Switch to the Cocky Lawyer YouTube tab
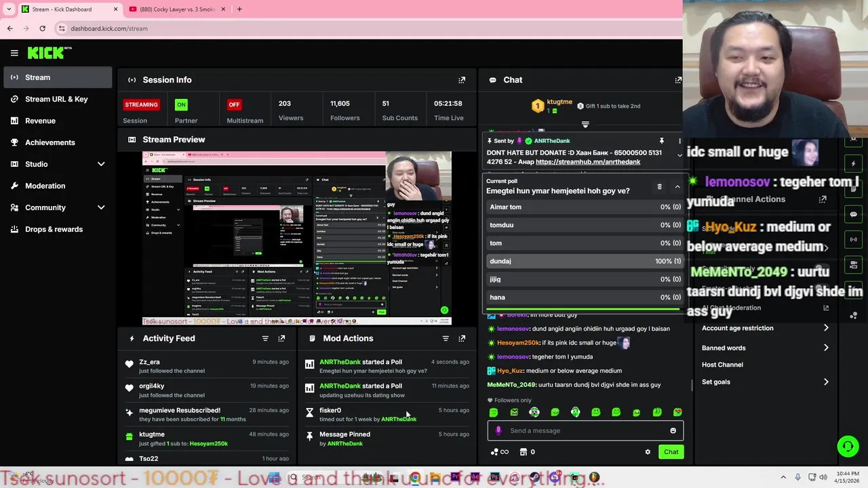The image size is (868, 488). (178, 9)
